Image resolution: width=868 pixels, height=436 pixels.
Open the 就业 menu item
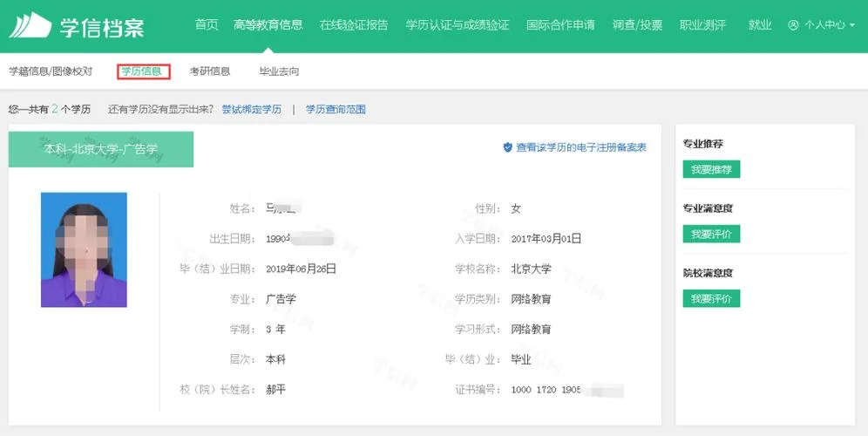(x=760, y=25)
